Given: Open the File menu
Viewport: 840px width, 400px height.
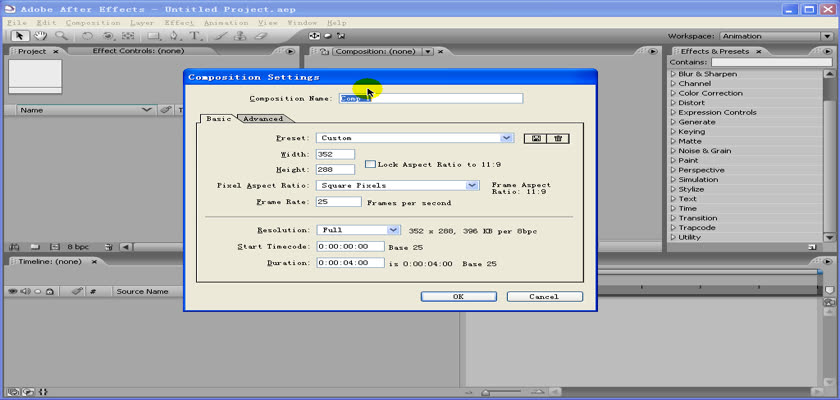Looking at the screenshot, I should pyautogui.click(x=17, y=23).
